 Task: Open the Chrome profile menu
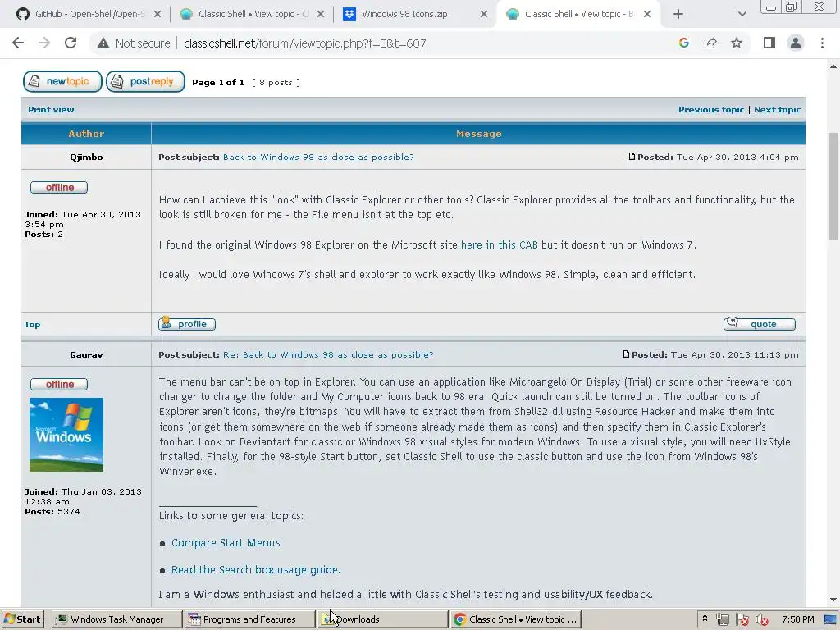[796, 43]
